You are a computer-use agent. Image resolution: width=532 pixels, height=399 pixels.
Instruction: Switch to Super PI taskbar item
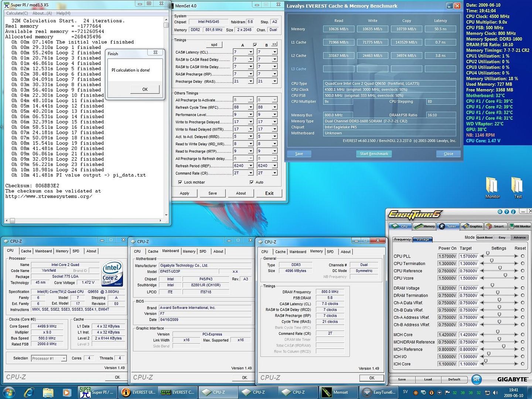point(98,392)
